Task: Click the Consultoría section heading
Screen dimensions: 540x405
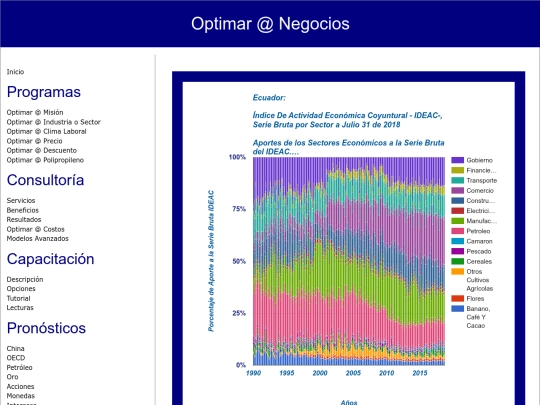Action: pyautogui.click(x=45, y=180)
